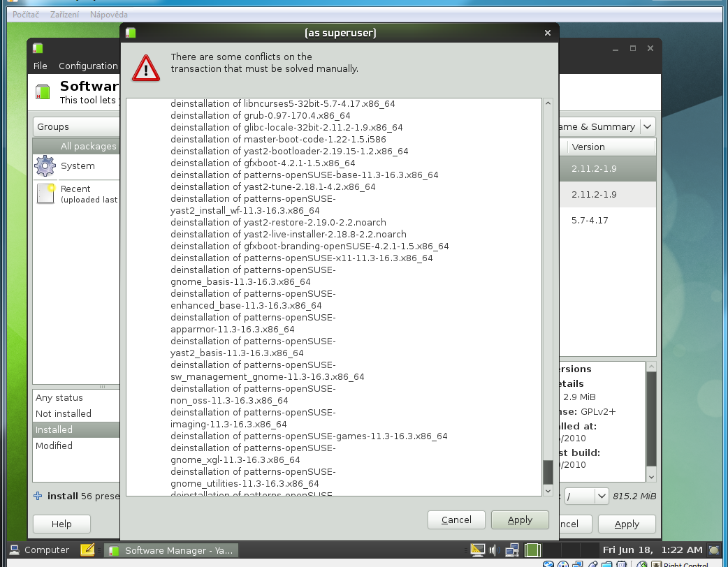Click the green workspace switcher square

click(x=532, y=550)
